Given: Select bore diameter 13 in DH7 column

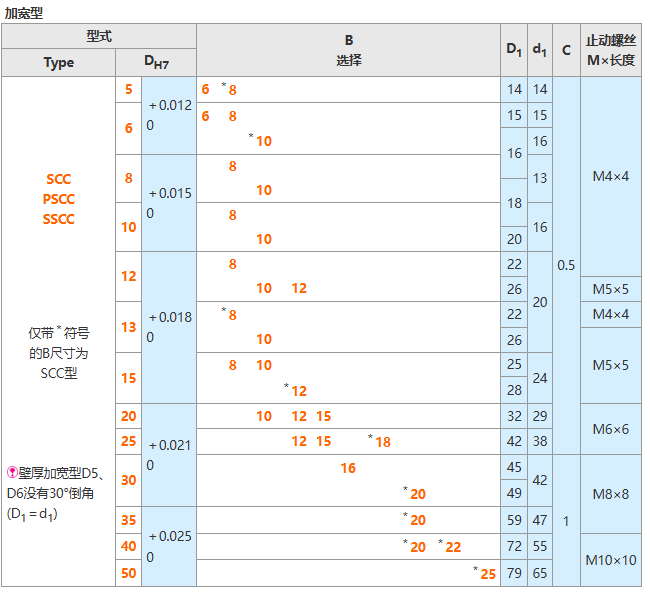Looking at the screenshot, I should click(x=129, y=327).
